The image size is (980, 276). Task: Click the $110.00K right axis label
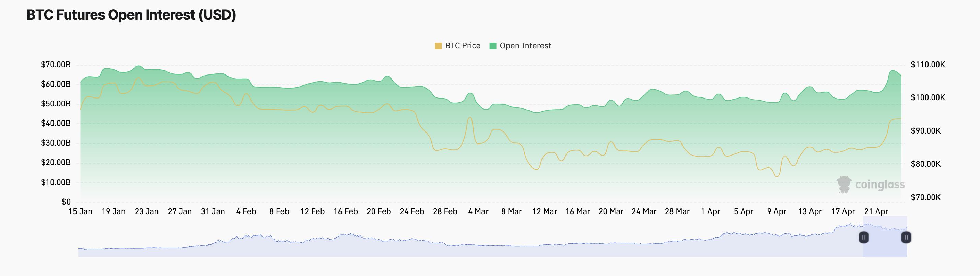click(x=927, y=65)
